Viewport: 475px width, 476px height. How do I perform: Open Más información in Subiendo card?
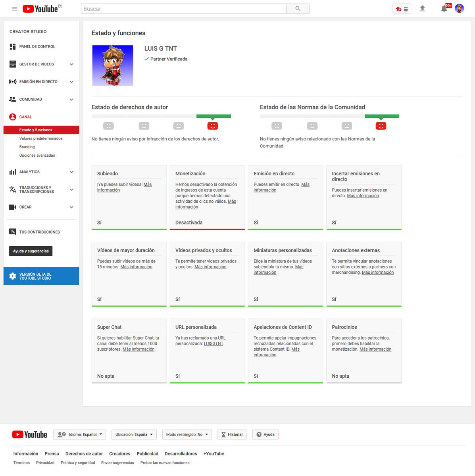(x=124, y=187)
